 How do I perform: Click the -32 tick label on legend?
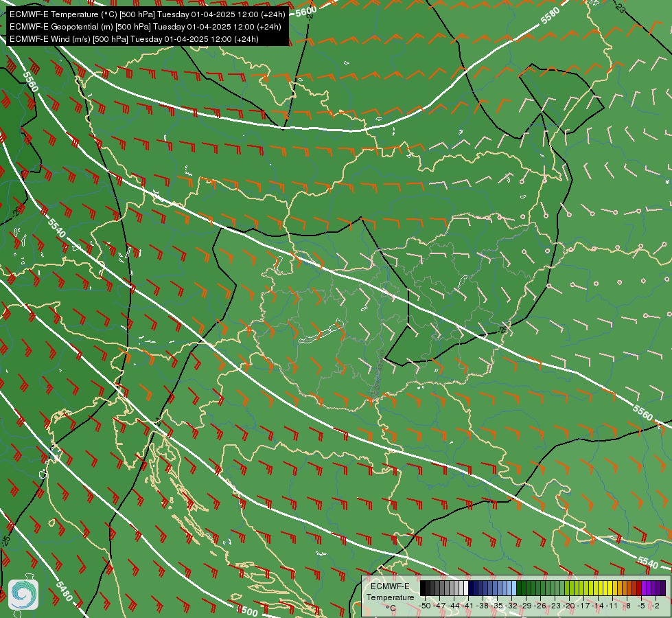coord(511,606)
